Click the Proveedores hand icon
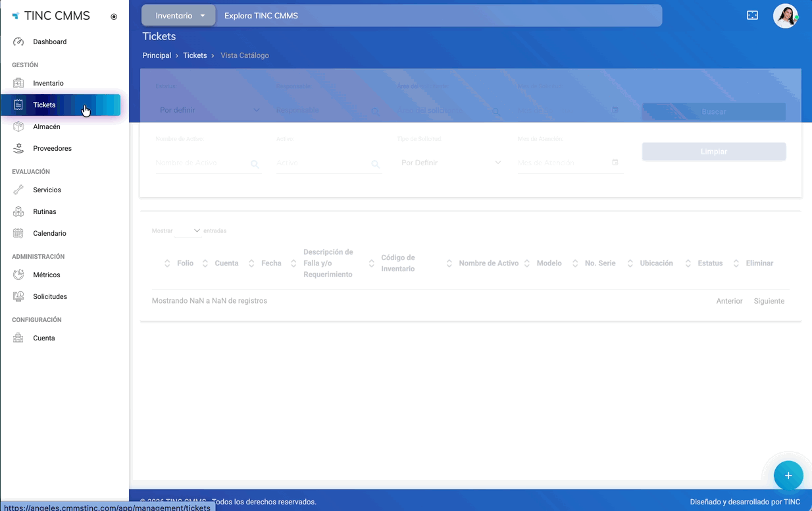This screenshot has width=812, height=511. pyautogui.click(x=18, y=148)
